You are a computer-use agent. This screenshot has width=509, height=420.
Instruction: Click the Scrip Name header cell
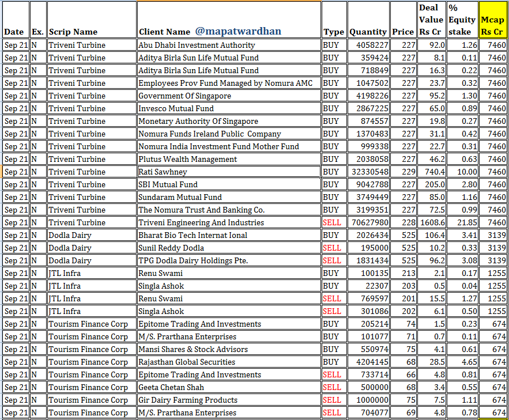[92, 20]
